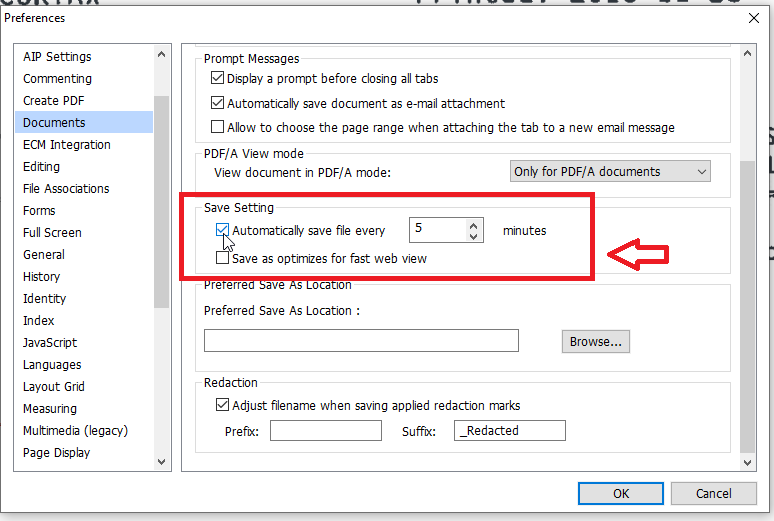Viewport: 774px width, 521px height.
Task: Check 'Save as optimizes for fast web view'
Action: coord(222,258)
